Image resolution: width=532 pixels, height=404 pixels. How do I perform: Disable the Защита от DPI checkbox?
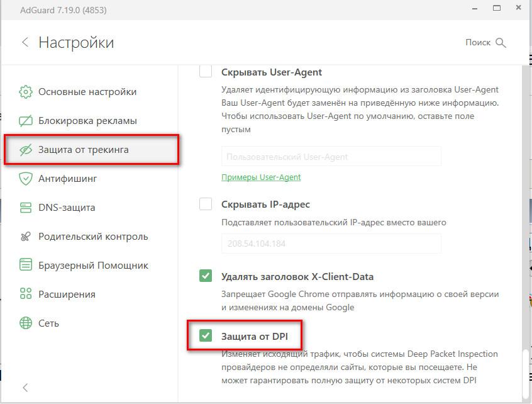coord(206,336)
